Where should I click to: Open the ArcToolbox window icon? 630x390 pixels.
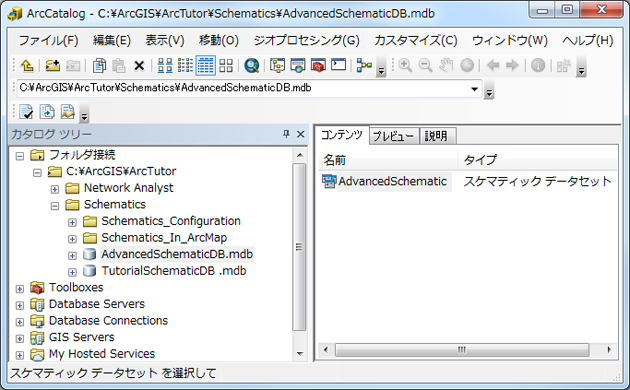318,65
